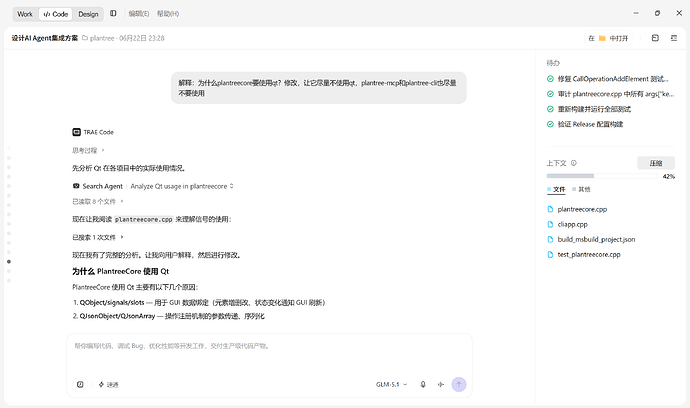Click the Search Agent icon
Image resolution: width=690 pixels, height=408 pixels.
coord(76,186)
